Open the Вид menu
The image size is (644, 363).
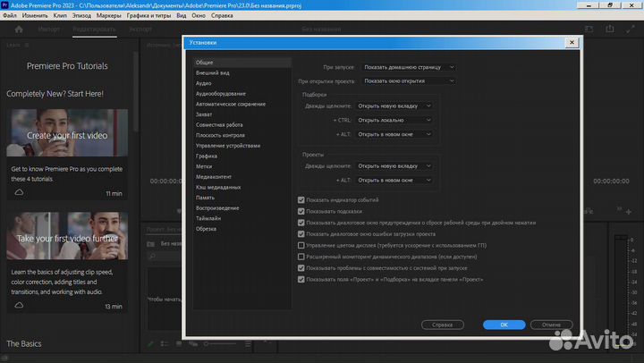pos(181,15)
